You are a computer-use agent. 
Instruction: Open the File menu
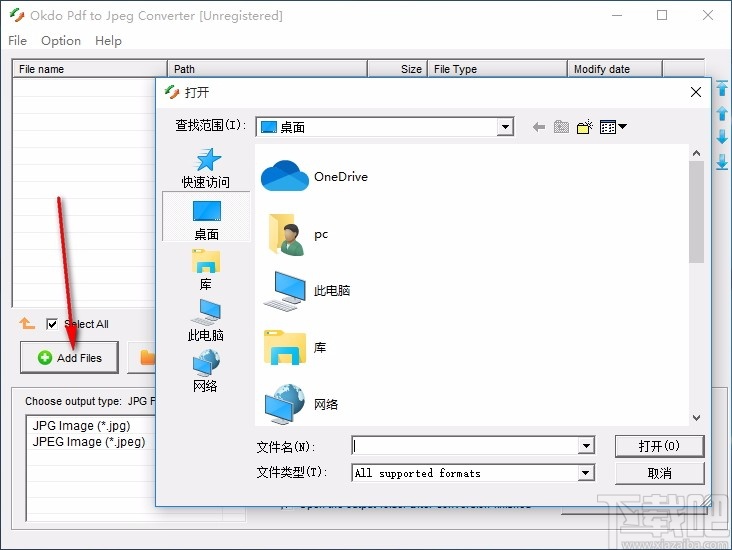click(17, 41)
